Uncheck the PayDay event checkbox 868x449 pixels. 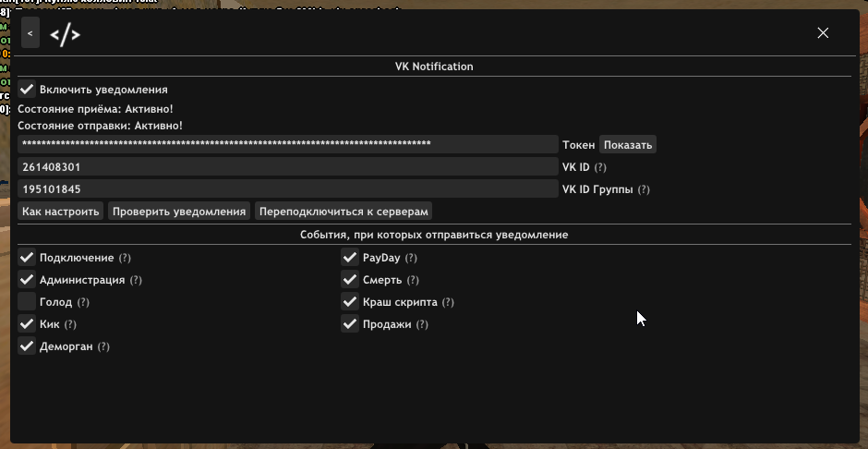[350, 258]
